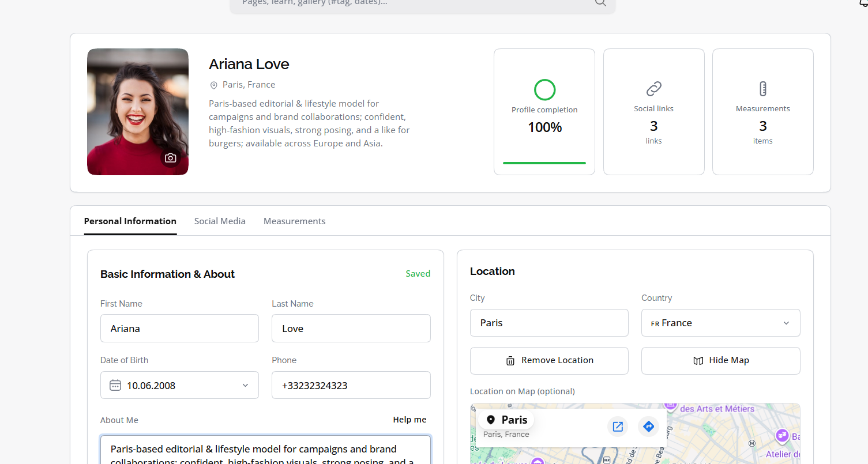The height and width of the screenshot is (464, 868).
Task: Click the Basic Information & About heading
Action: click(x=167, y=274)
